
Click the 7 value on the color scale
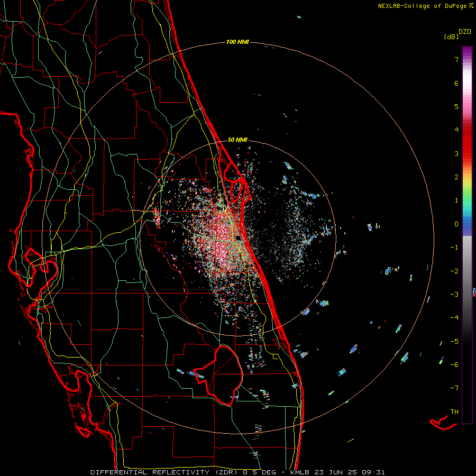456,59
